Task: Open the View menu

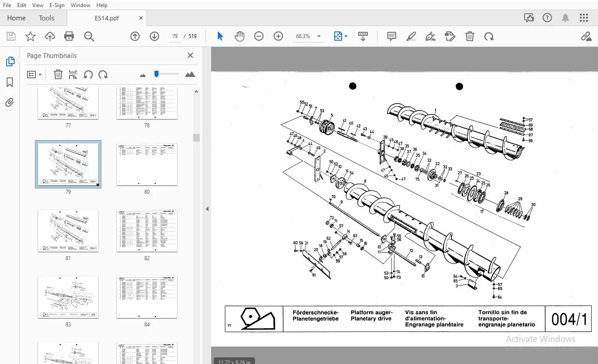Action: [38, 5]
